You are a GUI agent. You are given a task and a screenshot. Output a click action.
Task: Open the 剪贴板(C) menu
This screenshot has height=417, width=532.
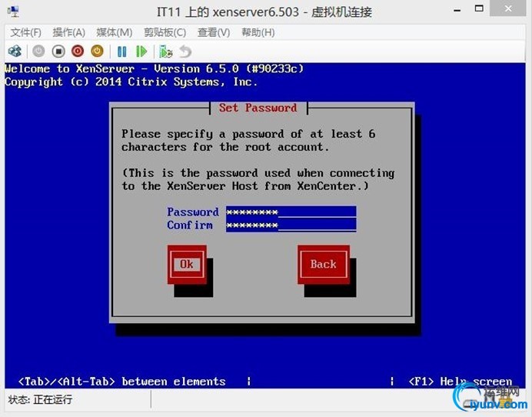pyautogui.click(x=165, y=32)
